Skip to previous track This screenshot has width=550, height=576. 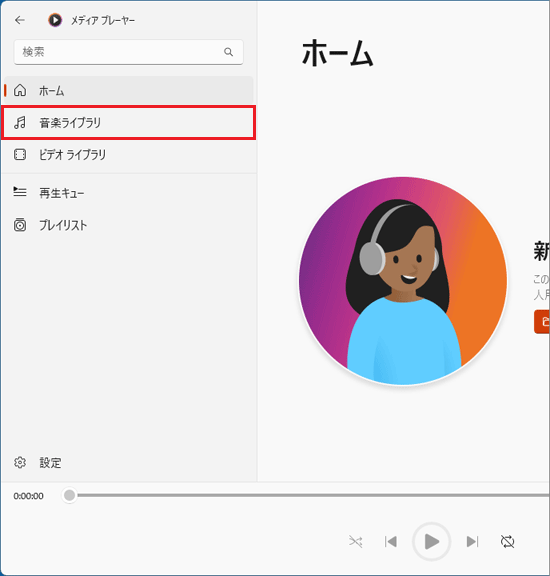tap(391, 541)
